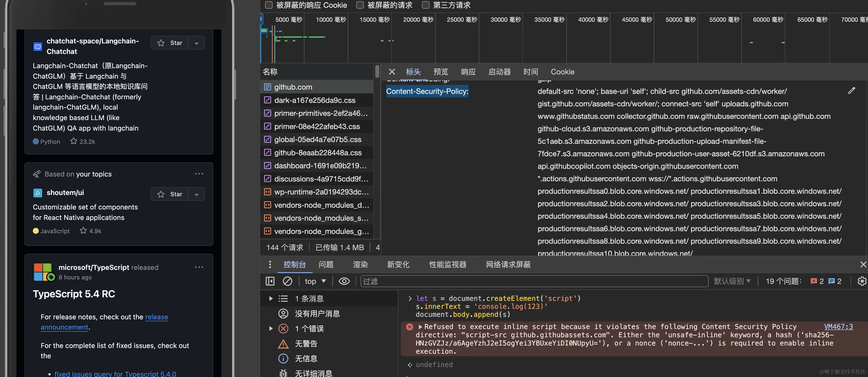Toggle '第三方请求' checkbox
Viewport: 868px width, 377px height.
pyautogui.click(x=426, y=5)
